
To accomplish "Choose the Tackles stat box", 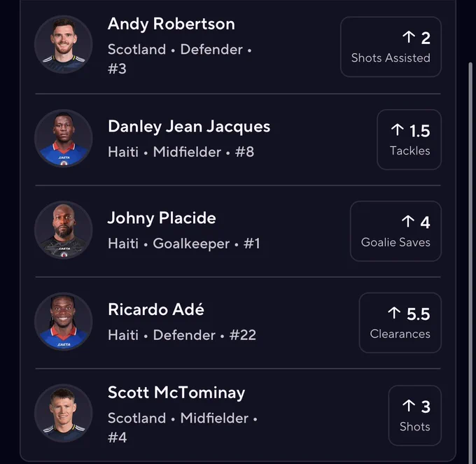I will [x=409, y=139].
